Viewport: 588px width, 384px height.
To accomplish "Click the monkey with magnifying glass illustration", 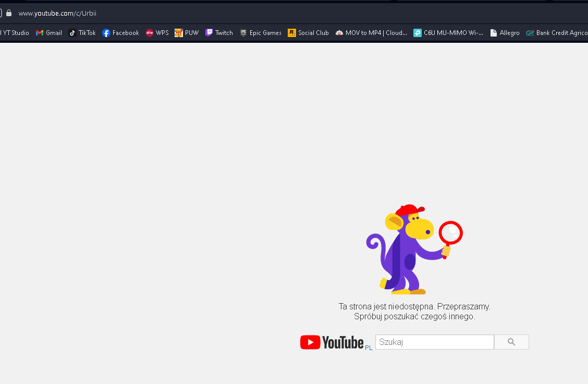I will coord(414,249).
